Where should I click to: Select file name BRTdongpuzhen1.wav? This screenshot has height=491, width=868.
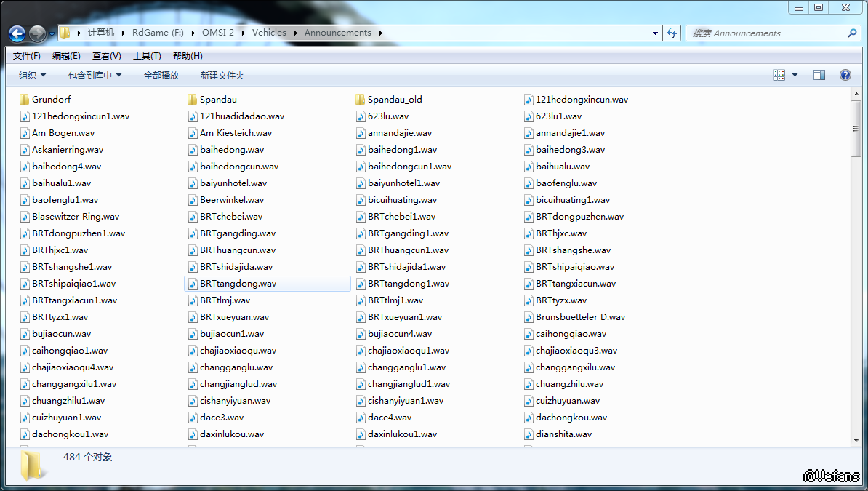(x=79, y=233)
